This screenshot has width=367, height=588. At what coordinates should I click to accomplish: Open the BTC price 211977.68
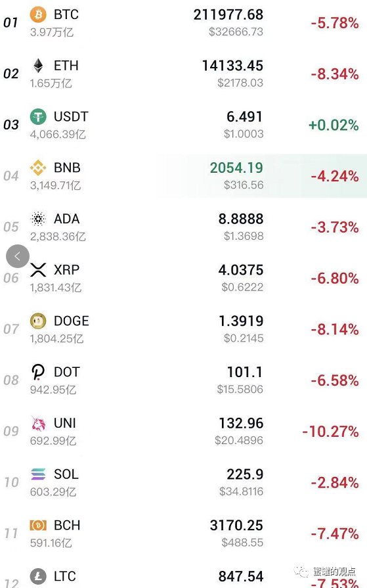tap(228, 14)
